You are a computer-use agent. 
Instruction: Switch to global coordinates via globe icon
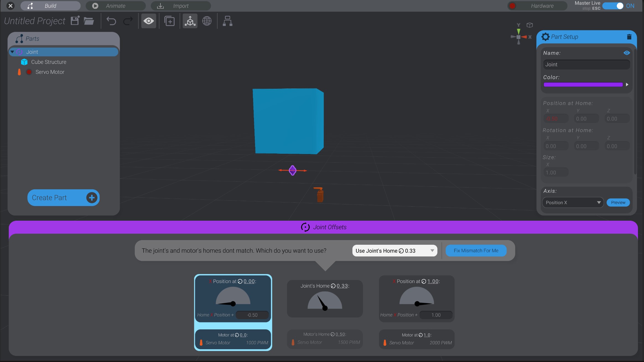(x=207, y=21)
